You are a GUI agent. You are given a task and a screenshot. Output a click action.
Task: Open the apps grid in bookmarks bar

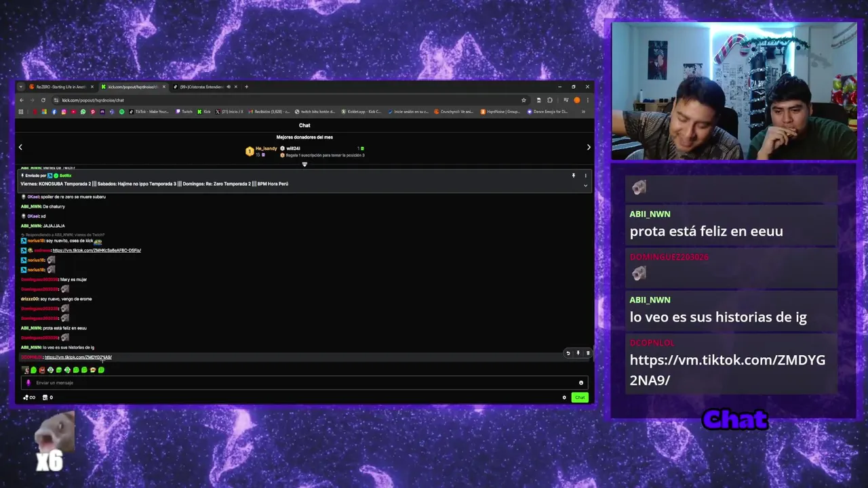point(21,112)
